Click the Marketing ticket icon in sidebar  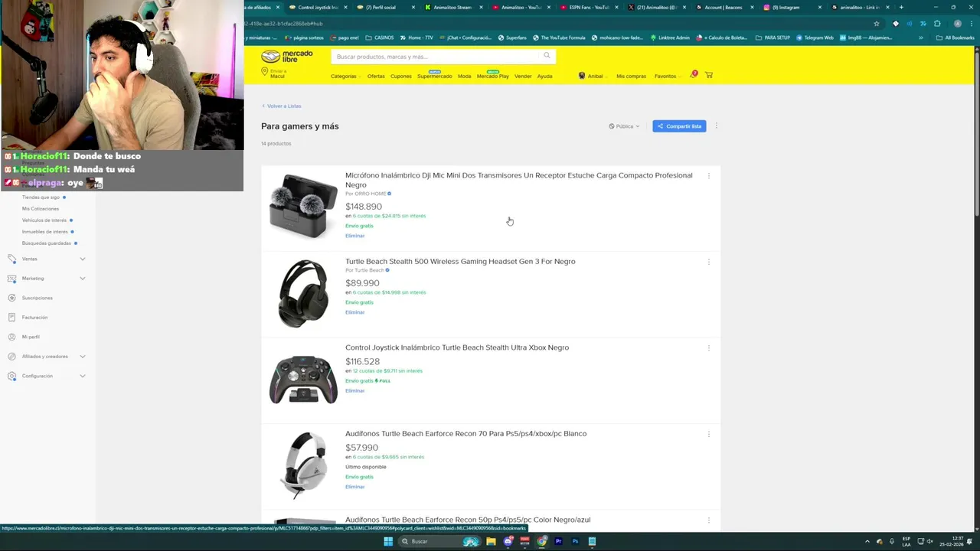11,278
